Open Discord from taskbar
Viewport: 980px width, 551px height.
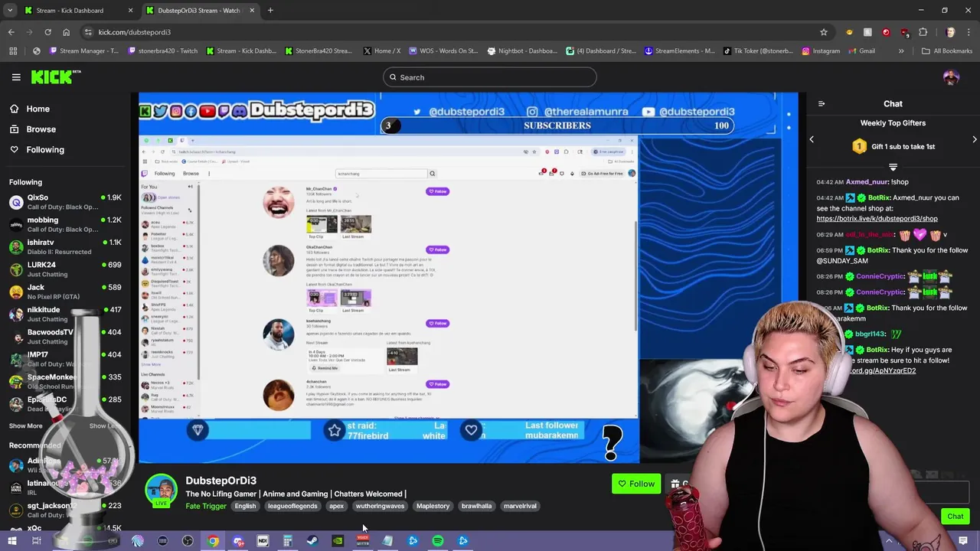pyautogui.click(x=238, y=541)
